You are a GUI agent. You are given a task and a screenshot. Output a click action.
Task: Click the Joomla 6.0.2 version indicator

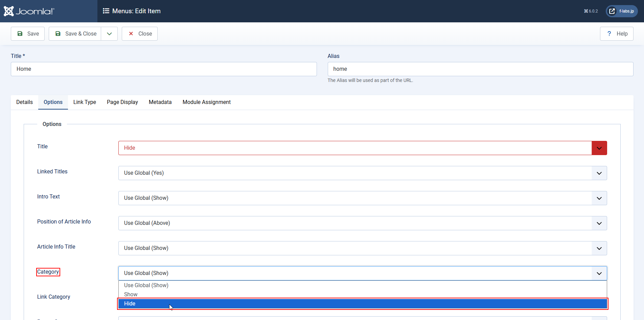[x=591, y=11]
